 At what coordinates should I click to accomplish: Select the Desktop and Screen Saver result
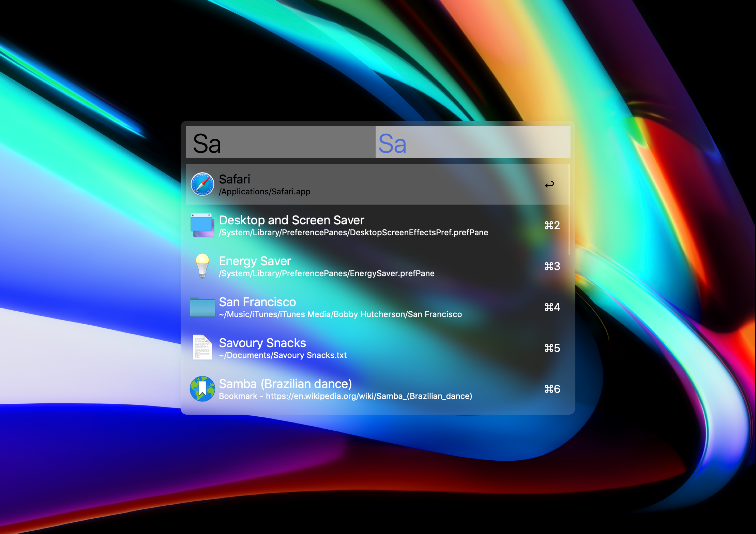(291, 220)
